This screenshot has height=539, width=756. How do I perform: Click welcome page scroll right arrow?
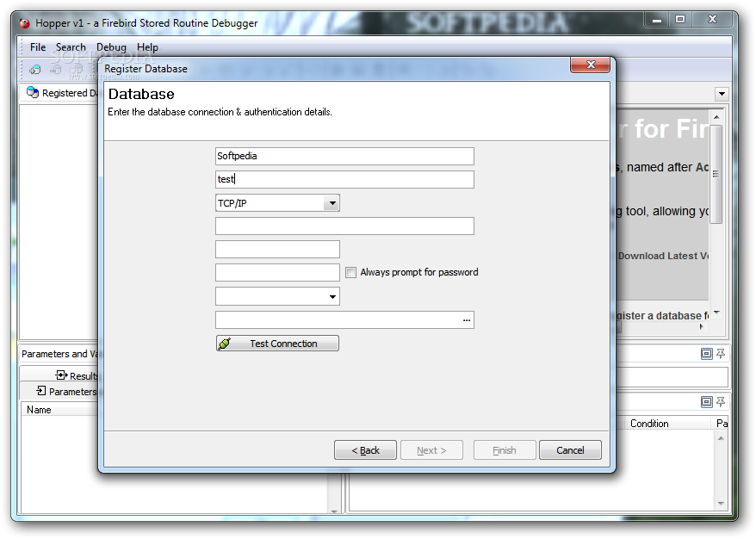(702, 326)
